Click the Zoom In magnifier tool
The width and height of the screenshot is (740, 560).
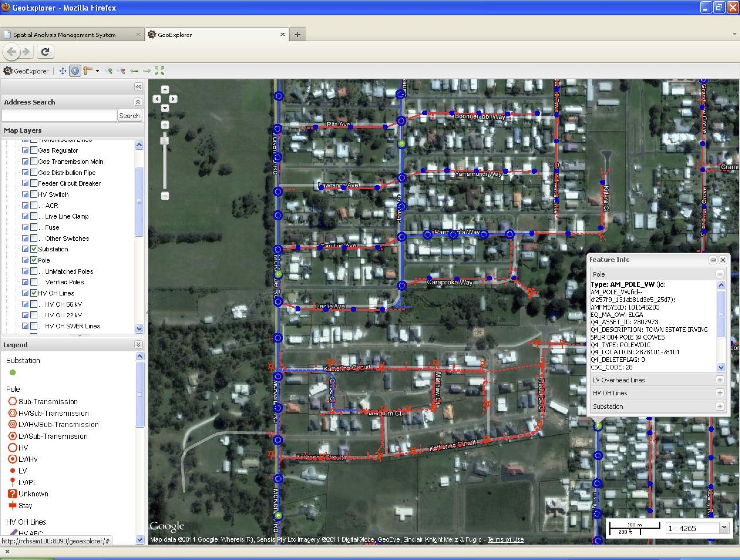click(109, 71)
